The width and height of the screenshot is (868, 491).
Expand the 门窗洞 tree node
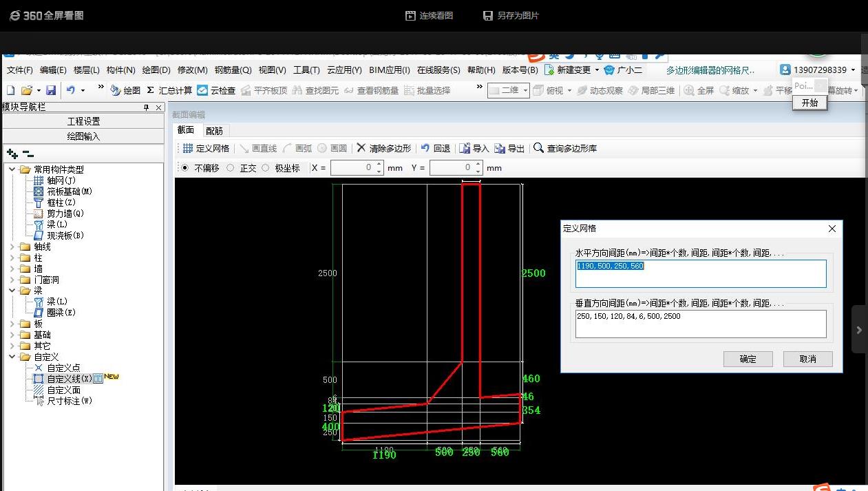13,280
